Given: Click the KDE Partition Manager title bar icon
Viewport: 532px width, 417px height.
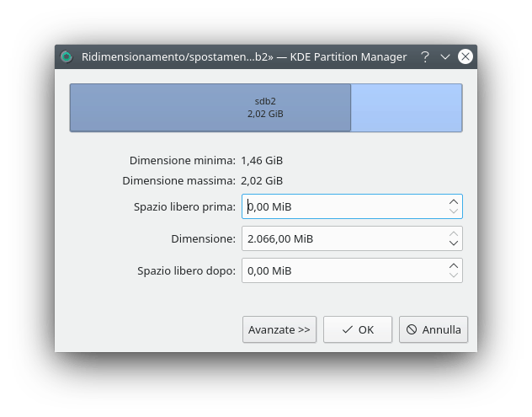Looking at the screenshot, I should pyautogui.click(x=66, y=56).
